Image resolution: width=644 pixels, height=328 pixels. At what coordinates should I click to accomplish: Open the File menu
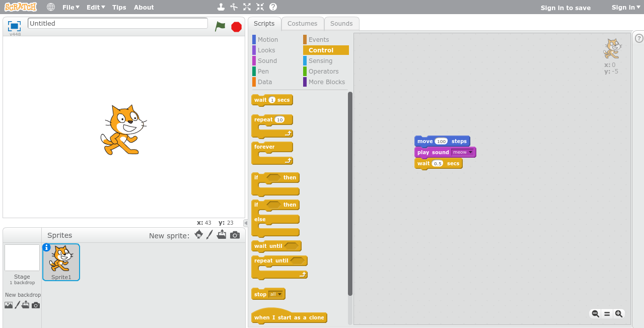tap(70, 7)
